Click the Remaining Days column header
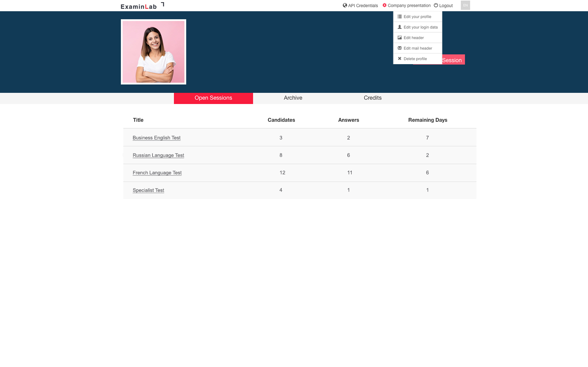The height and width of the screenshot is (367, 588). coord(428,120)
